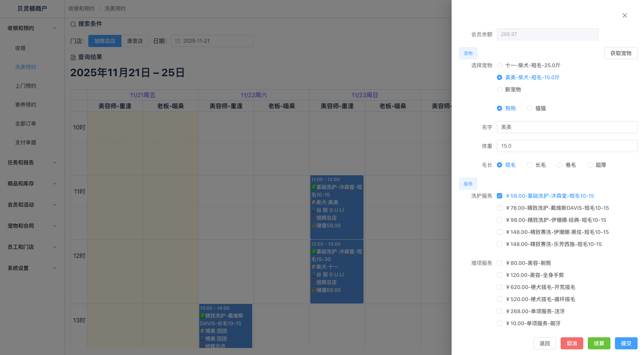Select the 猫猫 pet type radio
This screenshot has width=644, height=355.
[529, 108]
